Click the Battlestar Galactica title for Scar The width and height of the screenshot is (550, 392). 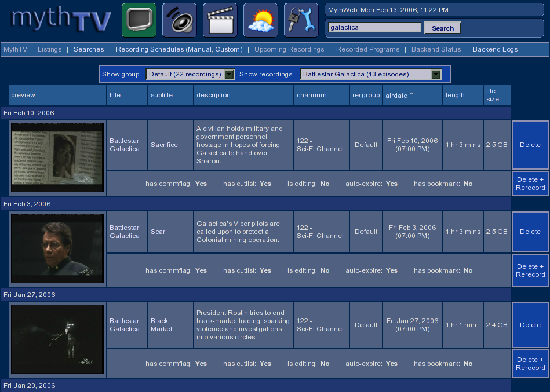[x=125, y=232]
